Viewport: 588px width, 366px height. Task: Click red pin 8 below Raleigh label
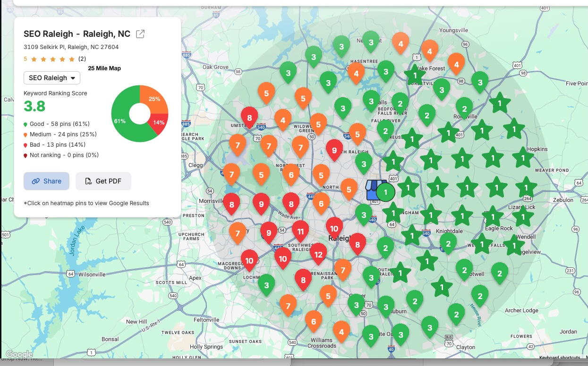click(x=358, y=244)
